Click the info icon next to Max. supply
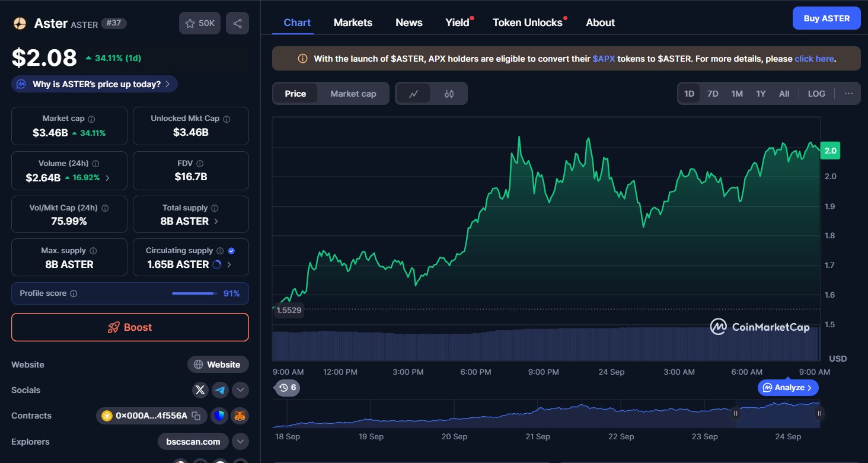Image resolution: width=868 pixels, height=463 pixels. [93, 251]
